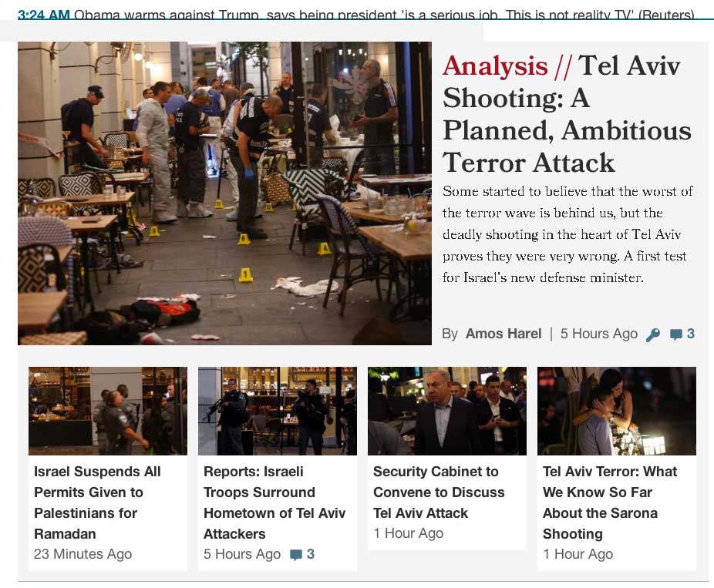Open What We Know So Far headline
This screenshot has width=714, height=588.
610,502
